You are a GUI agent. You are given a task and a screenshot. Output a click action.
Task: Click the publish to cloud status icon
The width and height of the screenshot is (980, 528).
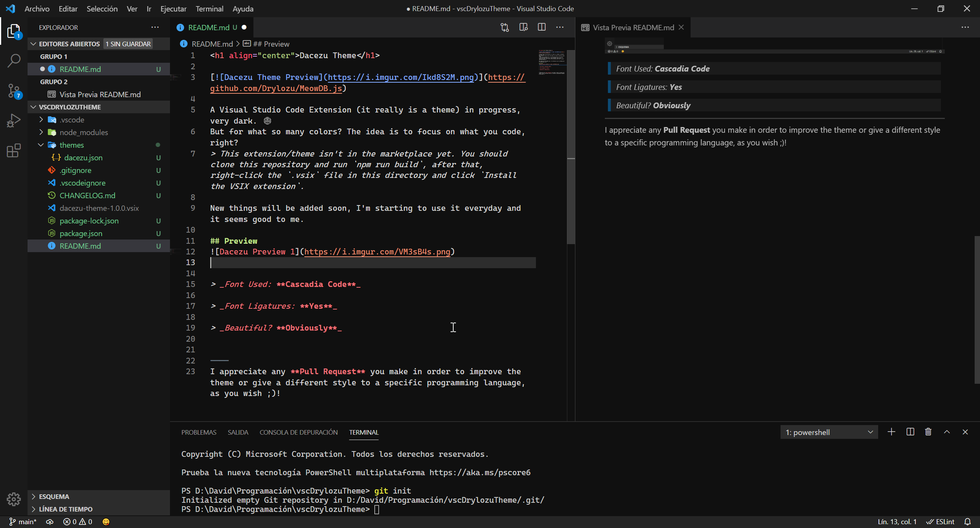tap(50, 522)
